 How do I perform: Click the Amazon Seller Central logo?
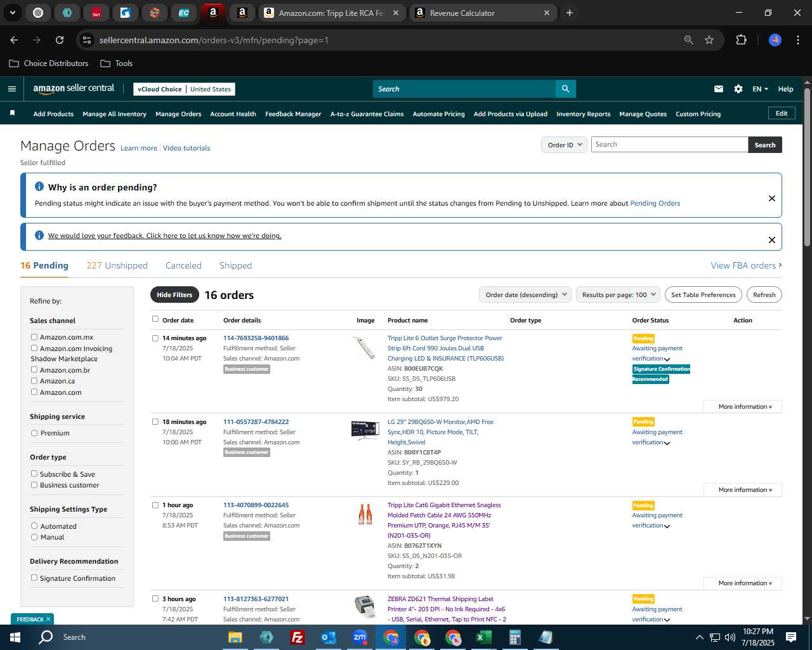(x=74, y=89)
